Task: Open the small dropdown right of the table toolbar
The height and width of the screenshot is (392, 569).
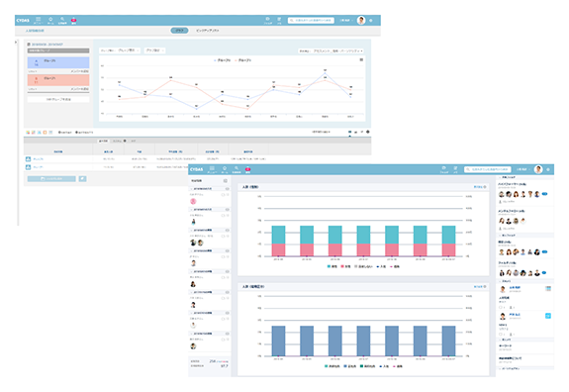Action: point(322,132)
